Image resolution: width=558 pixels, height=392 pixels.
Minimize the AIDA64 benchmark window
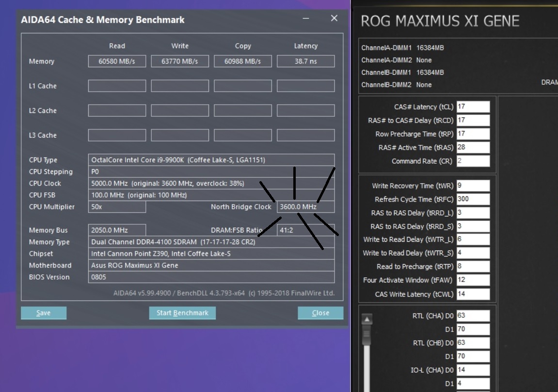coord(306,18)
